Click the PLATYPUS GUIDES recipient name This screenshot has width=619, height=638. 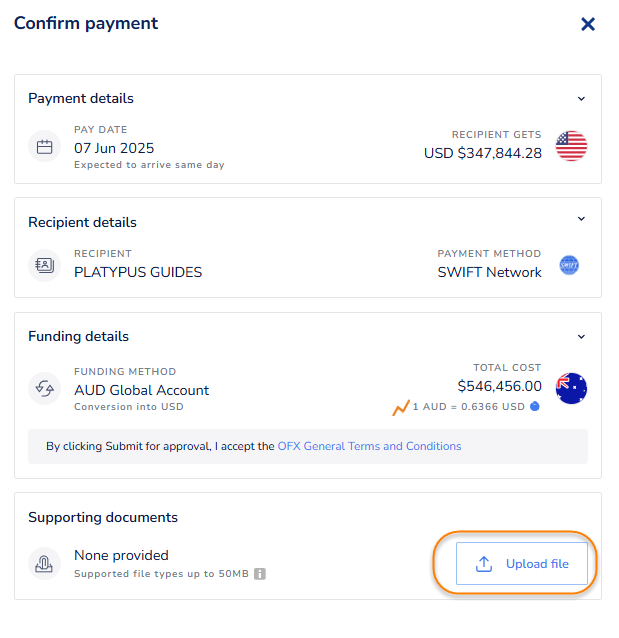coord(138,272)
